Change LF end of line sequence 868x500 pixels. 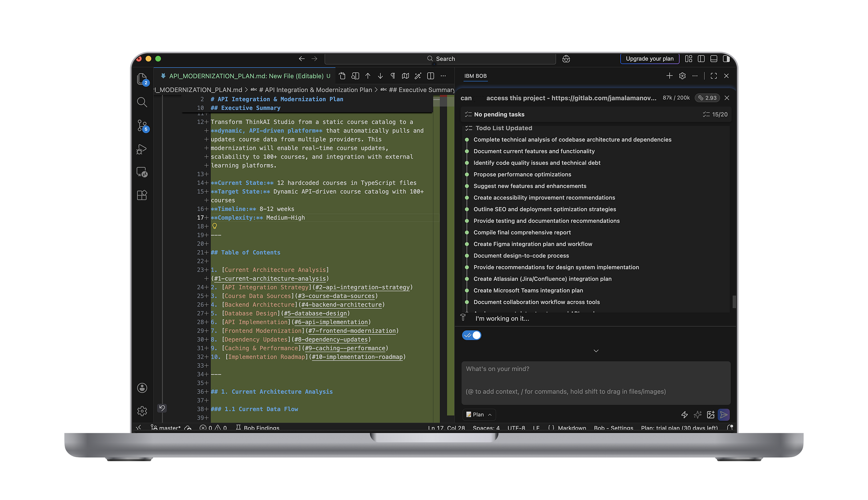[536, 428]
